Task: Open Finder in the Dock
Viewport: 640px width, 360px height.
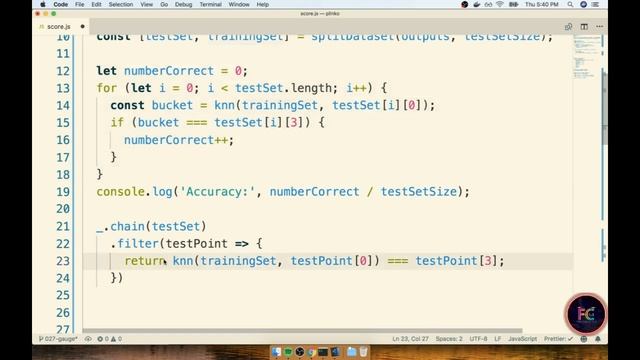Action: tap(276, 351)
